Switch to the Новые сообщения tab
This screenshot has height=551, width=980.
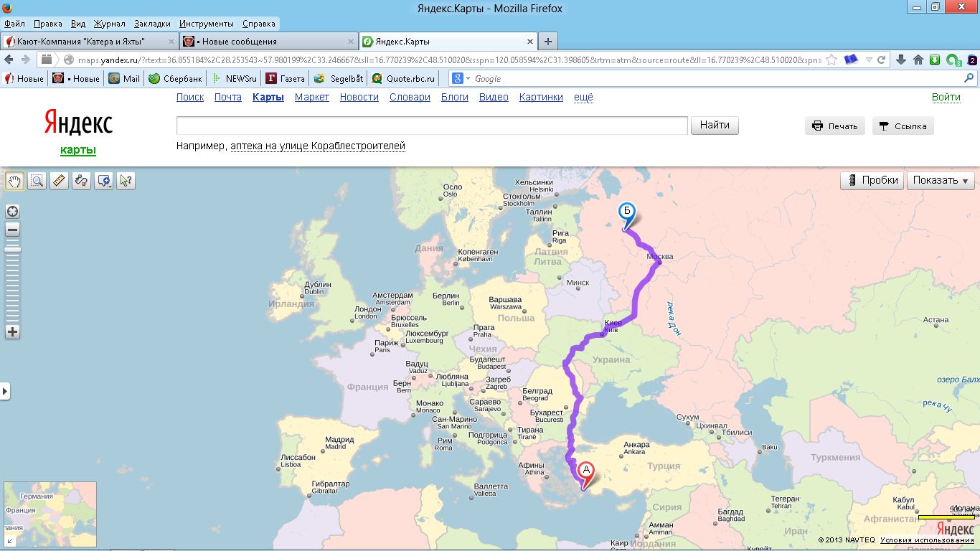[267, 42]
